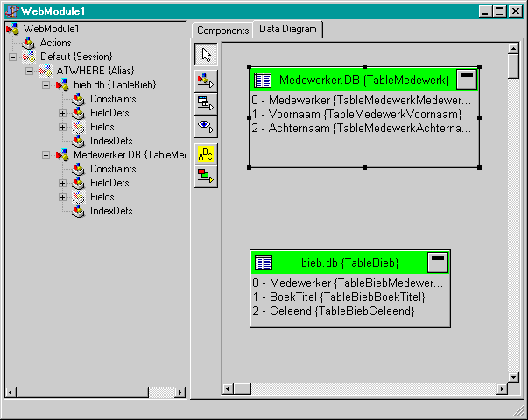The height and width of the screenshot is (420, 528).
Task: Expand Fields under Medewerker.DB
Action: click(62, 197)
